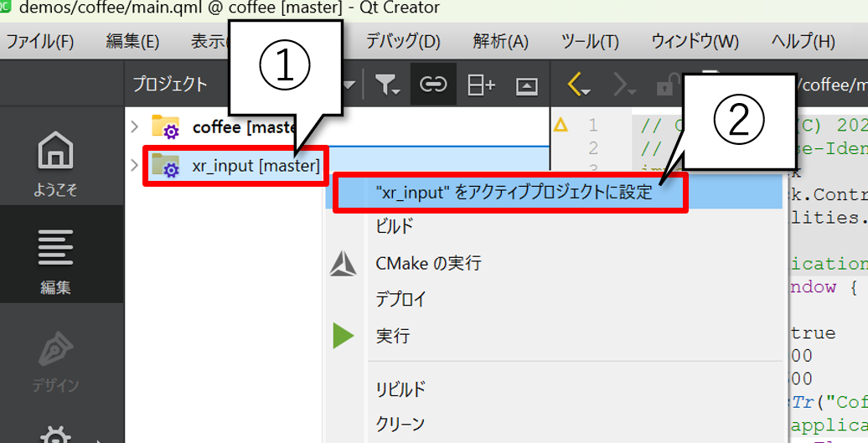Click the filter tree funnel icon
868x443 pixels.
[386, 84]
